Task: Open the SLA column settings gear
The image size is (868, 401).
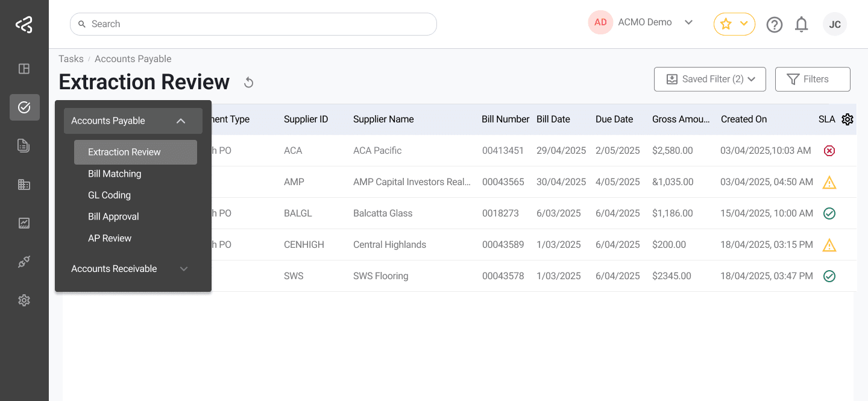Action: point(848,119)
